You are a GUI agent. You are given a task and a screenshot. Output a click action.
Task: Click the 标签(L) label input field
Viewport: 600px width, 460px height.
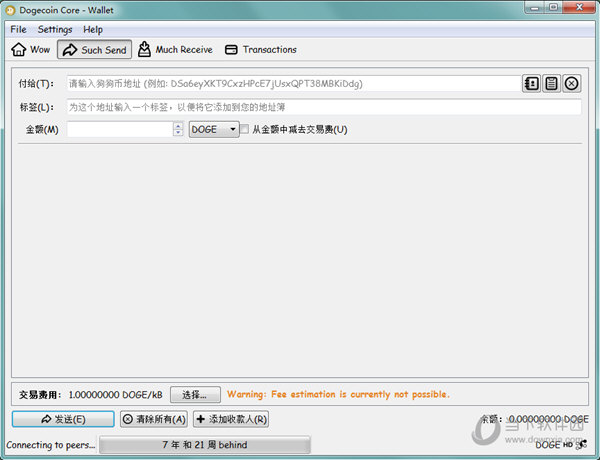(324, 107)
